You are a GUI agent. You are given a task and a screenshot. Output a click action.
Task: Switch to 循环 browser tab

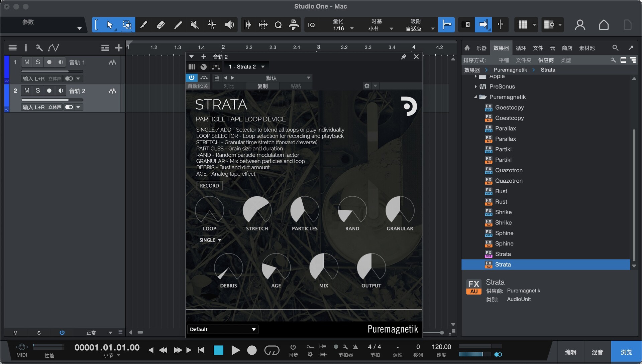[521, 48]
